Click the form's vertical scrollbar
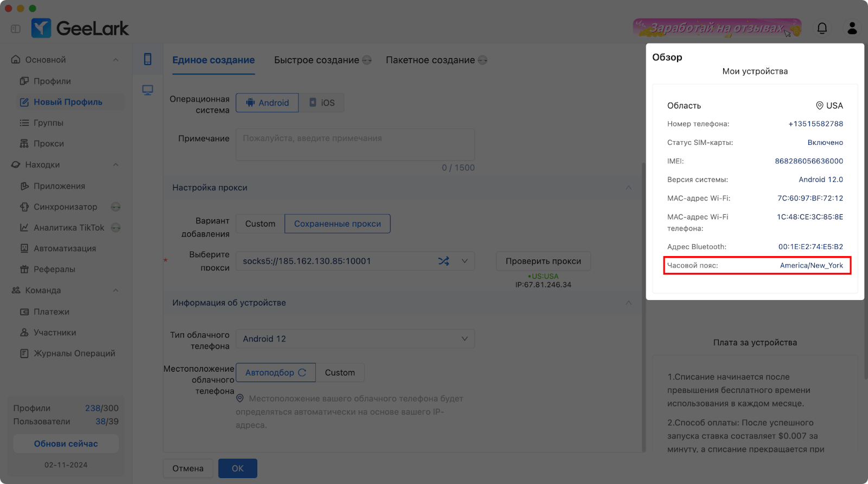 tap(644, 307)
